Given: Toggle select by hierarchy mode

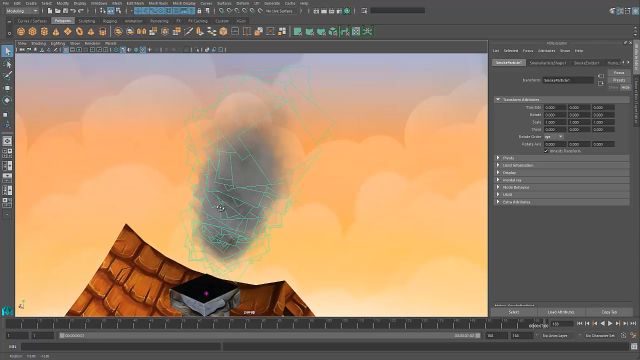Looking at the screenshot, I should pyautogui.click(x=103, y=11).
